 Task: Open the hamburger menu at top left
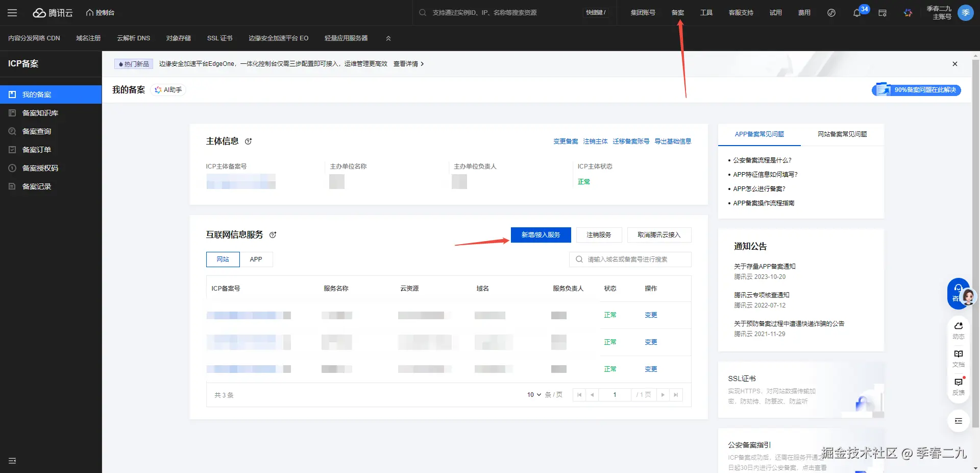coord(12,13)
